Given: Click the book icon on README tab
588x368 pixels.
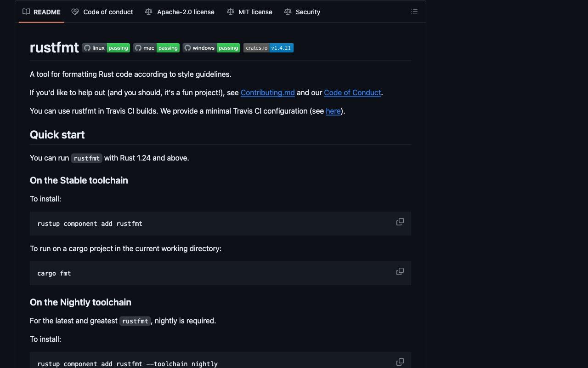Looking at the screenshot, I should (x=26, y=12).
